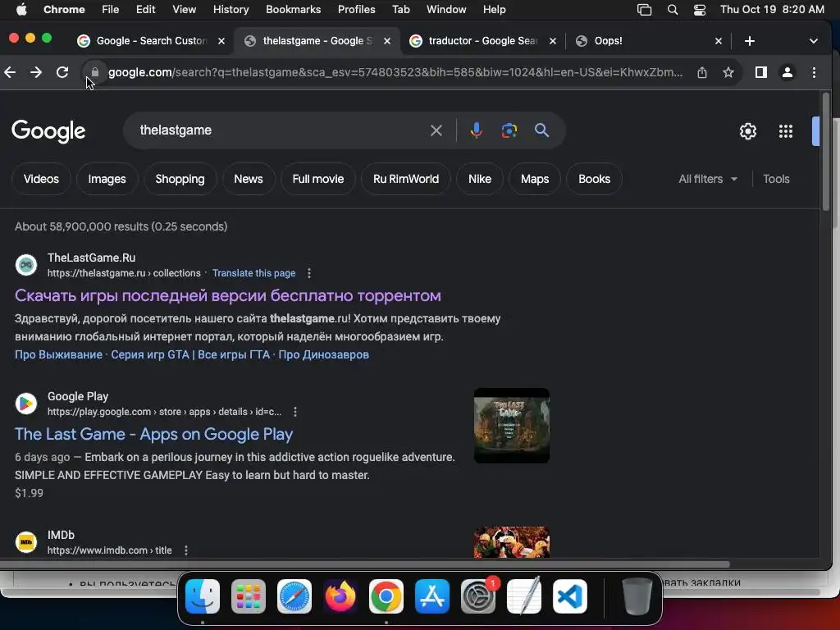Expand the All filters dropdown
The width and height of the screenshot is (840, 630).
[708, 179]
